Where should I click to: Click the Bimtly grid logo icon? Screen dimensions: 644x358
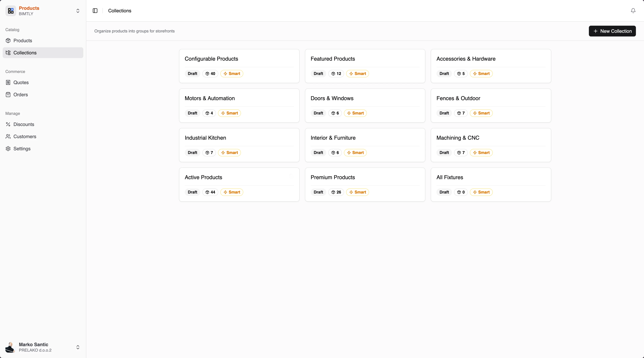[x=10, y=11]
